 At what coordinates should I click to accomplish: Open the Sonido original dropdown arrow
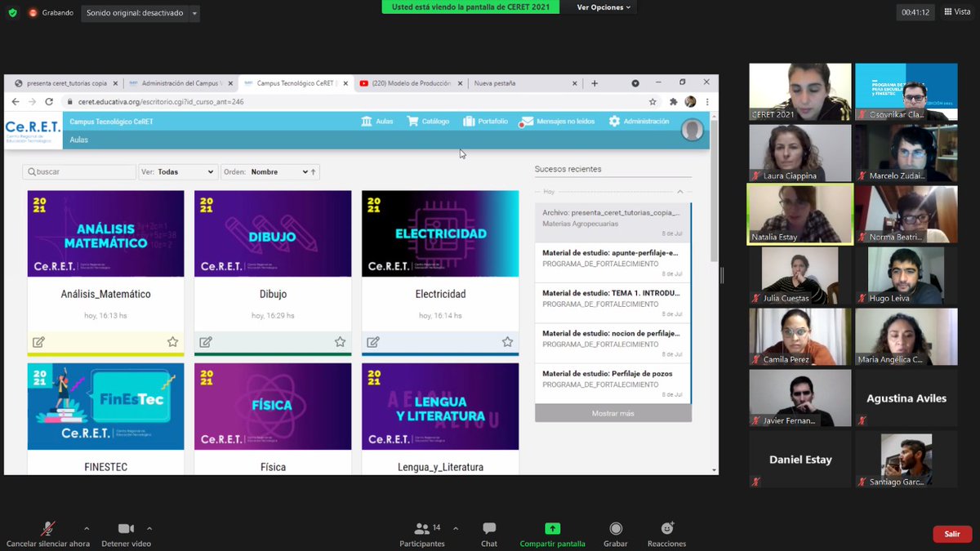tap(194, 13)
